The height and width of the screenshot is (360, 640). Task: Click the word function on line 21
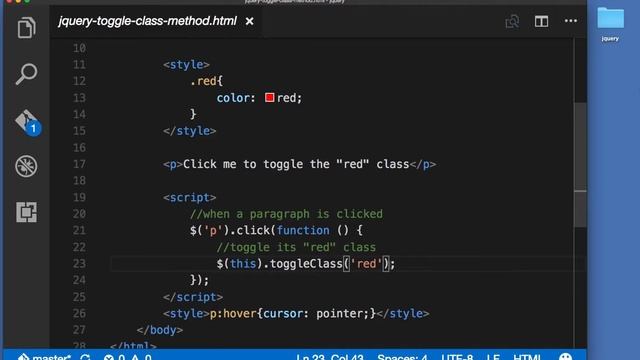coord(303,230)
